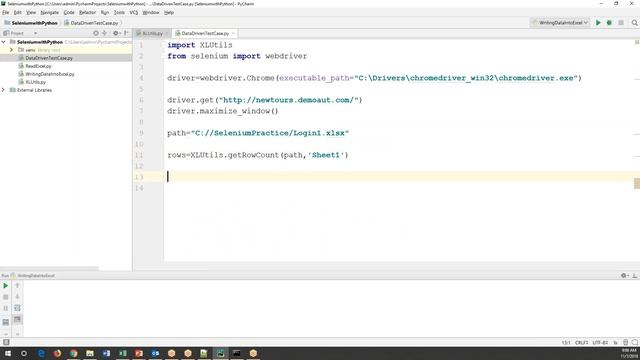This screenshot has height=360, width=640.
Task: Click the scroll-from-source target icon in Project panel
Action: (x=96, y=33)
